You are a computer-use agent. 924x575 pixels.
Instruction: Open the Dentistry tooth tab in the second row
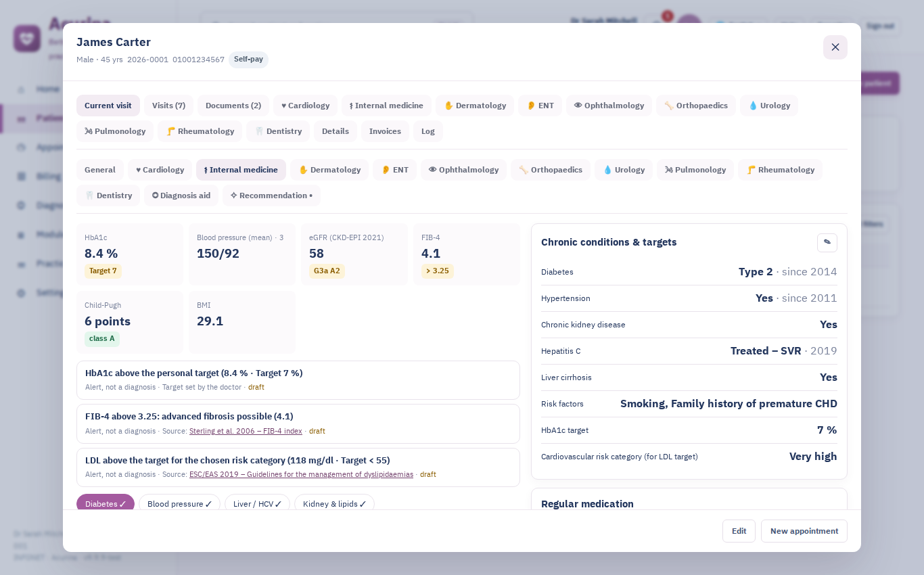click(x=108, y=195)
